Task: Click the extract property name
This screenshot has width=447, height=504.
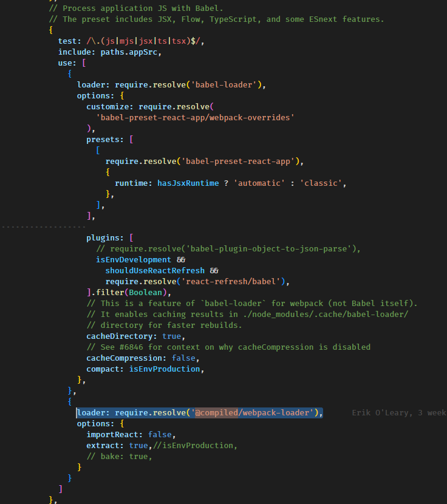Action: click(103, 446)
